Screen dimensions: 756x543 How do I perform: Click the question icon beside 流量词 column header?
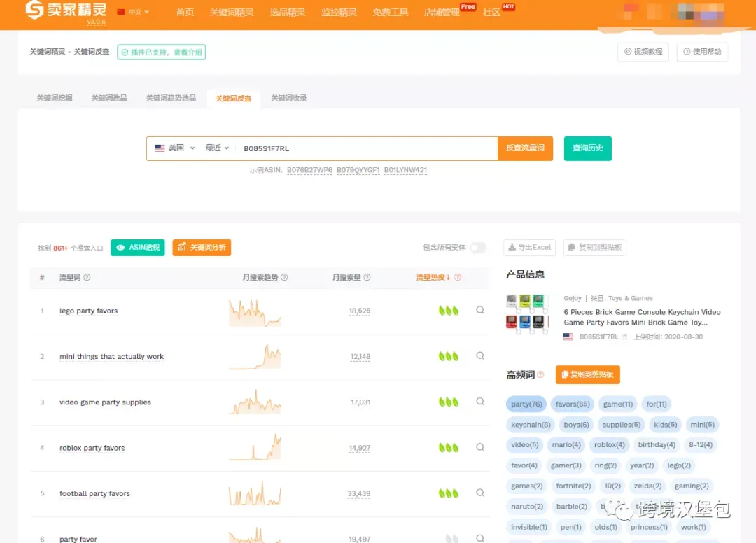coord(87,277)
